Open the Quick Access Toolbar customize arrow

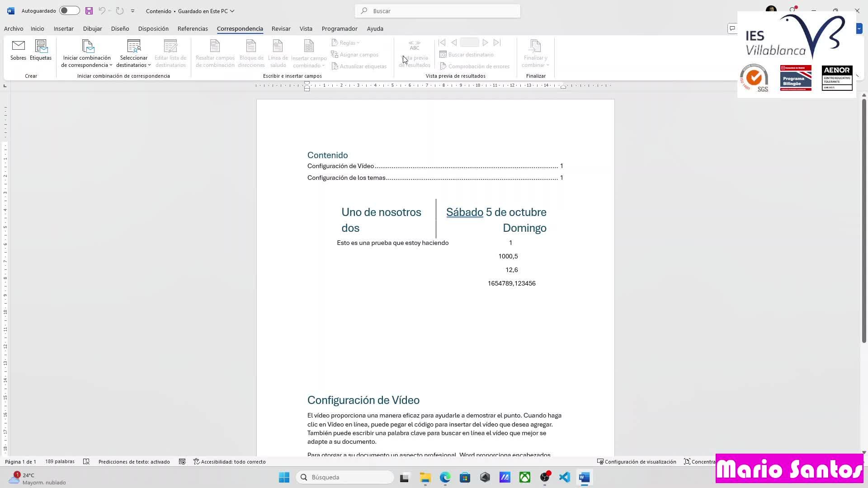click(132, 11)
